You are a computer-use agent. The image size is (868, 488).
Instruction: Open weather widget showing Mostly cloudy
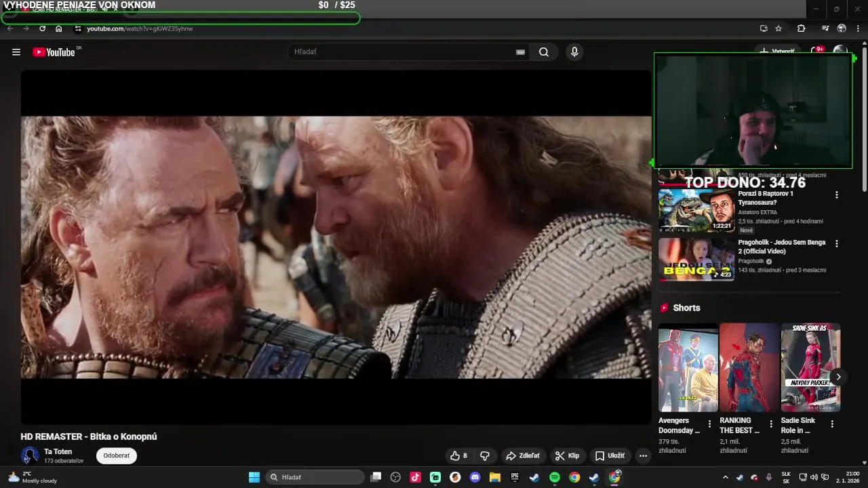coord(33,477)
